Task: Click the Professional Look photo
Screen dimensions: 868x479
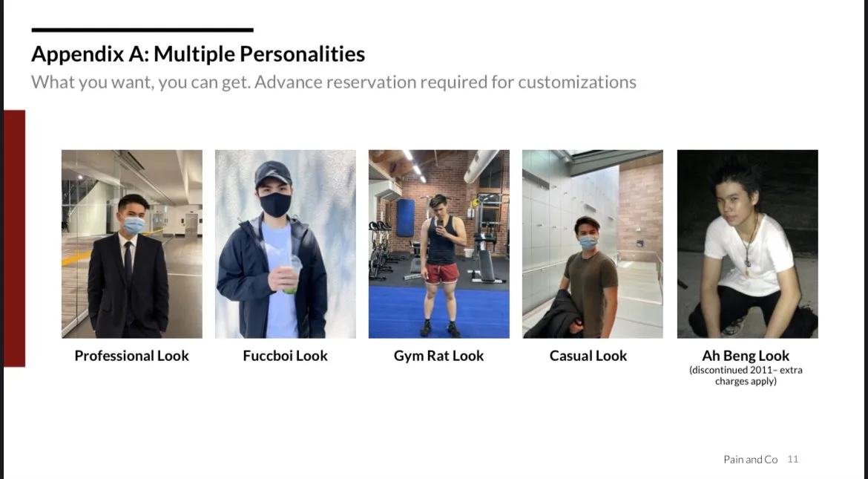Action: click(x=132, y=244)
